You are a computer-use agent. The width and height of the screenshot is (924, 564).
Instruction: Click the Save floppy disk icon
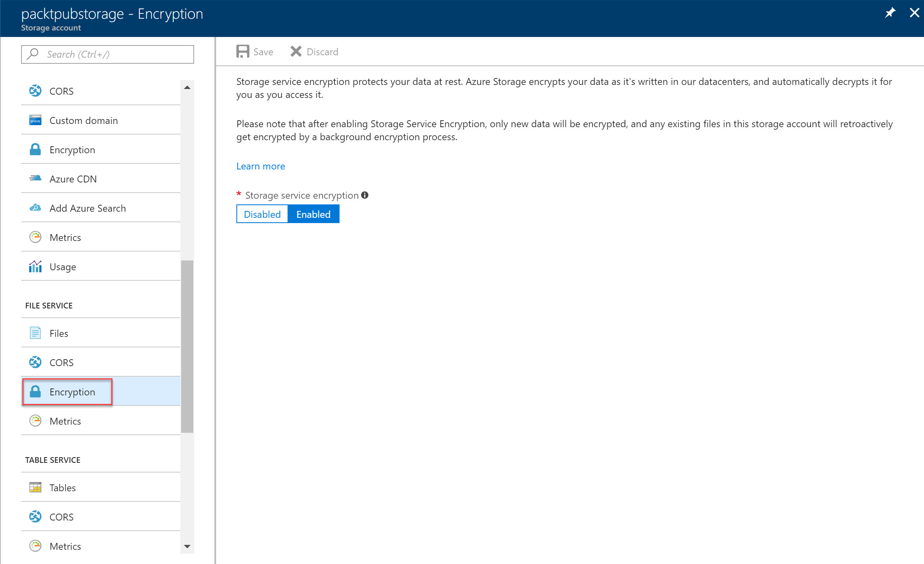243,52
